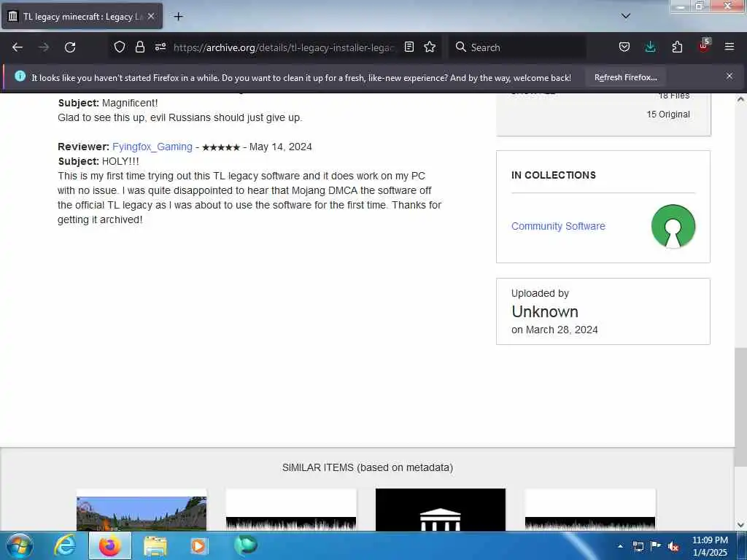Click the archive.org URL address field
Viewport: 747px width, 560px height.
(x=284, y=47)
